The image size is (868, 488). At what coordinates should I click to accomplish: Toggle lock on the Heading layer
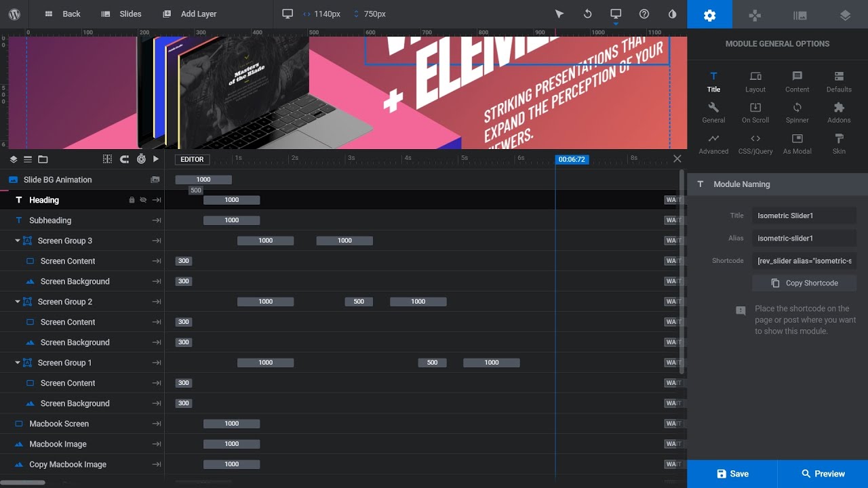click(x=132, y=200)
